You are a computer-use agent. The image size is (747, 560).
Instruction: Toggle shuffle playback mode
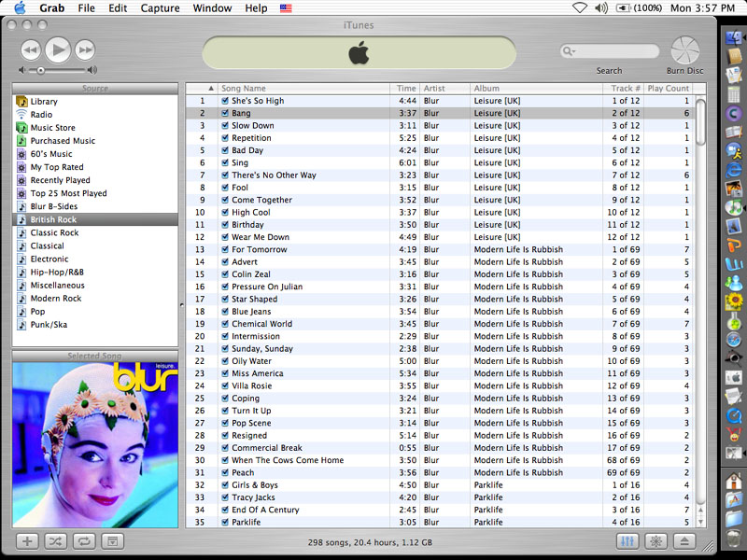point(55,541)
